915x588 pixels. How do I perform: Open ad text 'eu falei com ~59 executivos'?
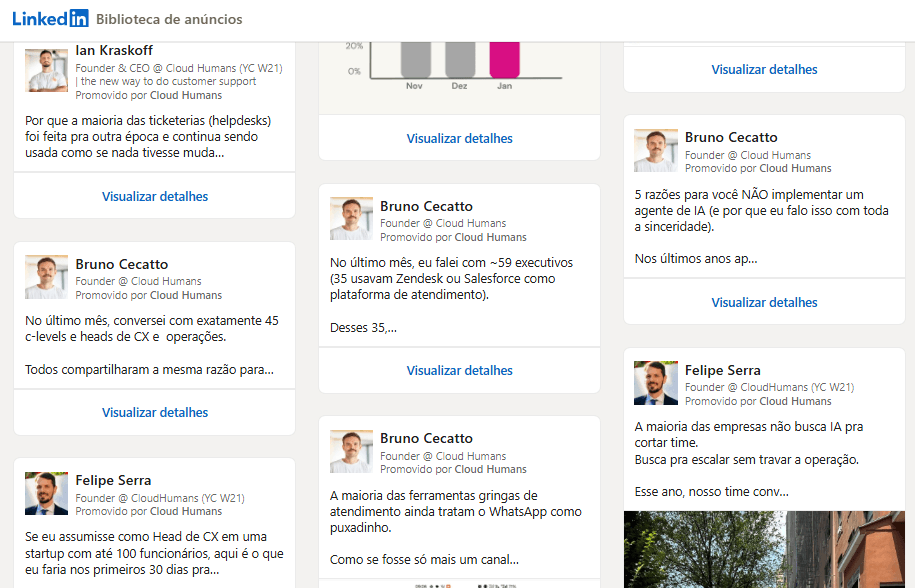pos(451,279)
